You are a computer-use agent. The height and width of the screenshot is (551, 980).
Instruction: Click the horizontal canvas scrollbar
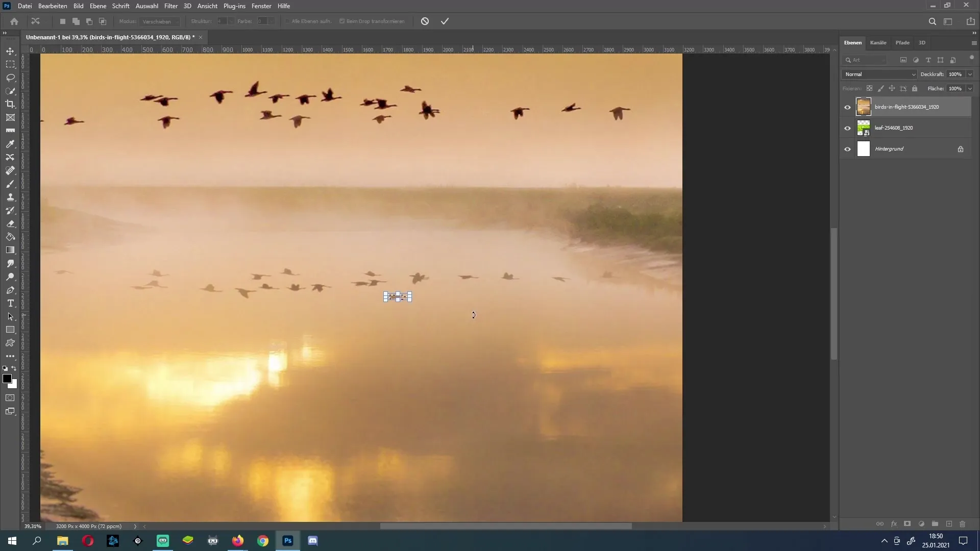[x=505, y=527]
